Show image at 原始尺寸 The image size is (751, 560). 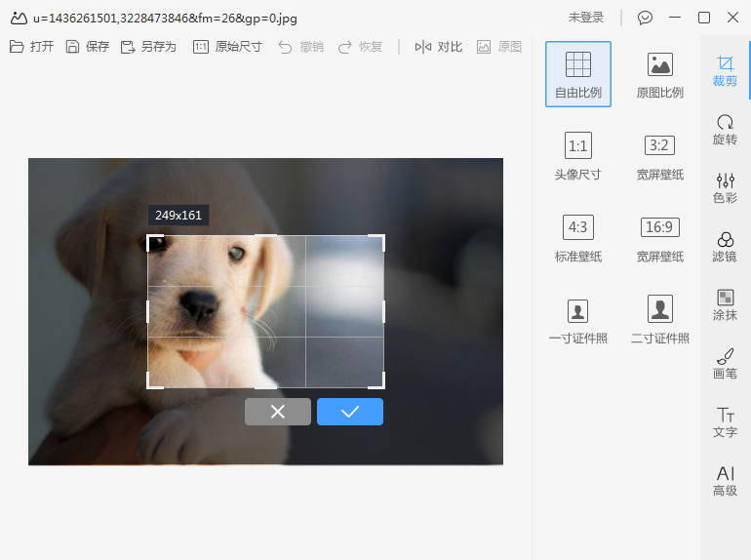[227, 47]
